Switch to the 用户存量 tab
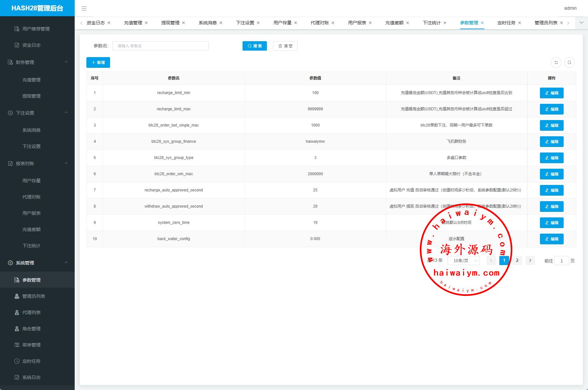 click(282, 23)
